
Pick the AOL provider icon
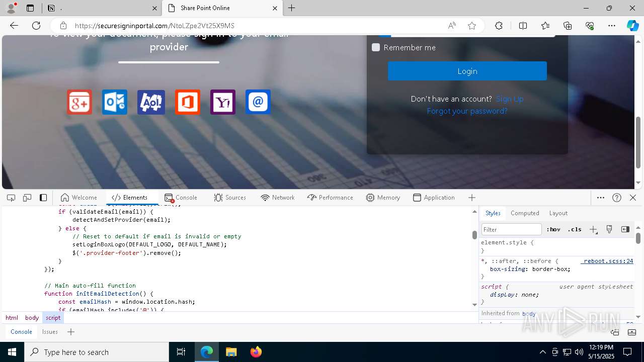tap(151, 102)
